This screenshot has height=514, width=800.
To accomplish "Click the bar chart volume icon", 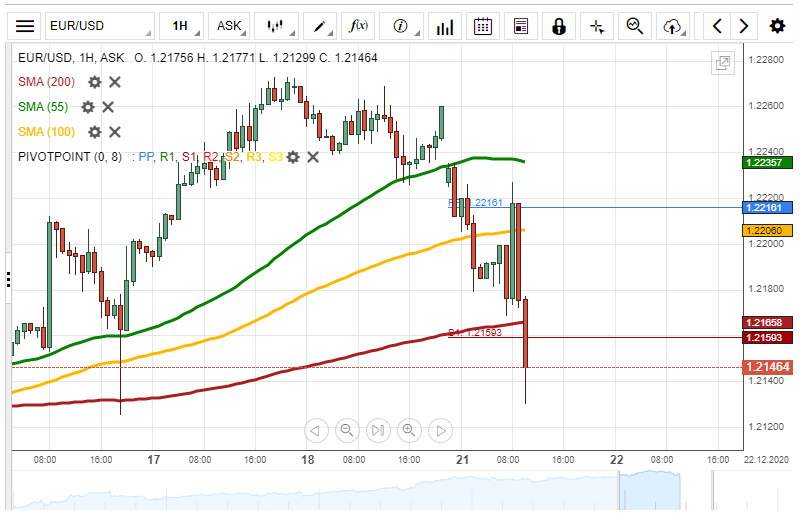I will (x=444, y=26).
